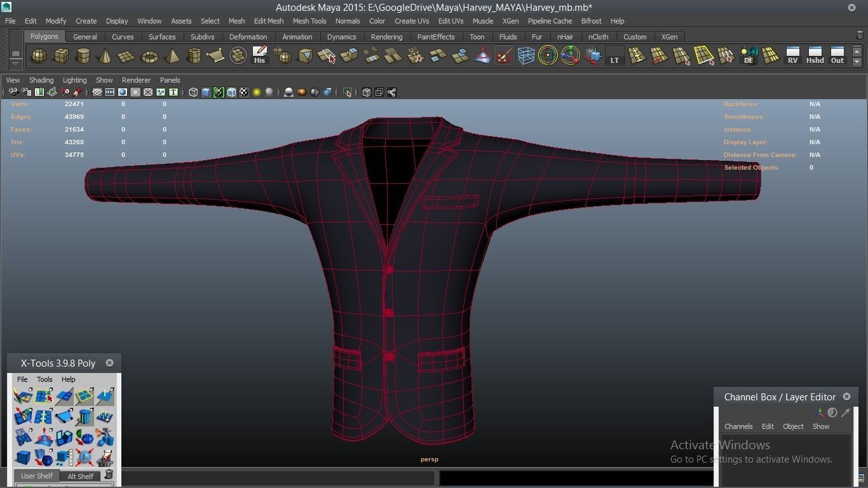Switch to the Deformation shelf tab
868x488 pixels.
[x=248, y=37]
